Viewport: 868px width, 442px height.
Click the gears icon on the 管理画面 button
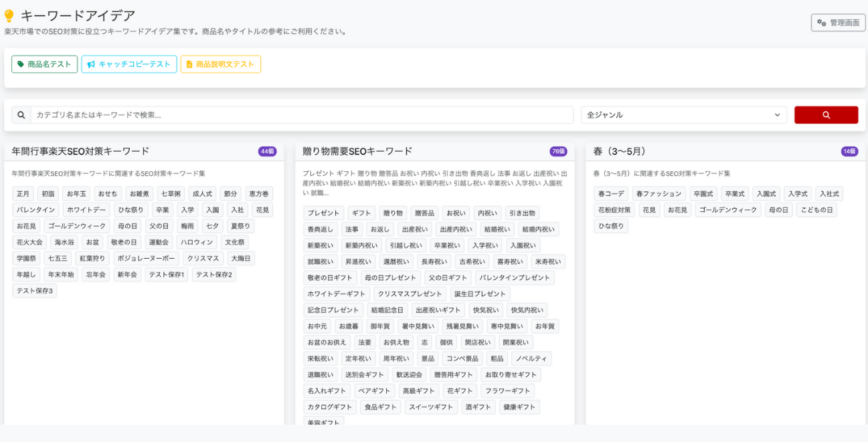click(x=822, y=22)
